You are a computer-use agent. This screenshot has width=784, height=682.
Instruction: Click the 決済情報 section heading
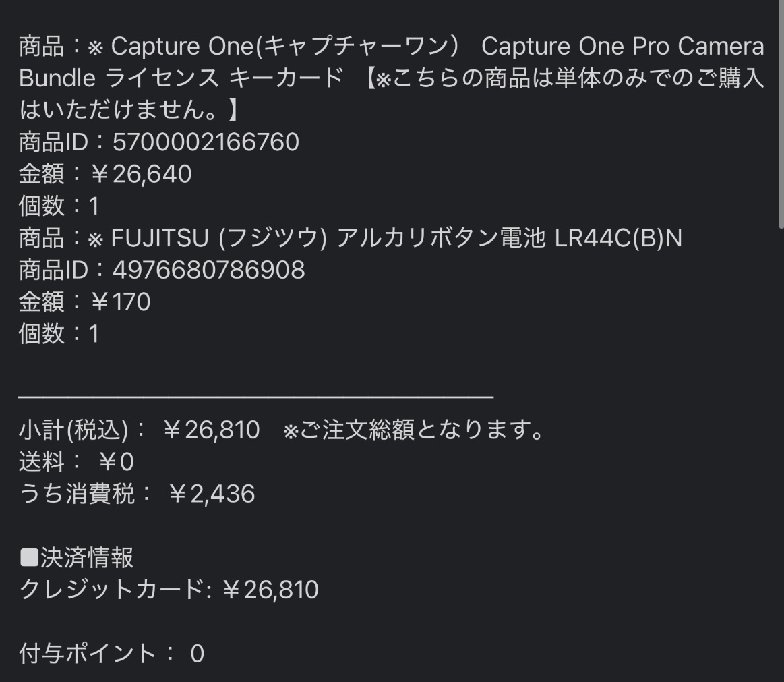click(x=87, y=558)
